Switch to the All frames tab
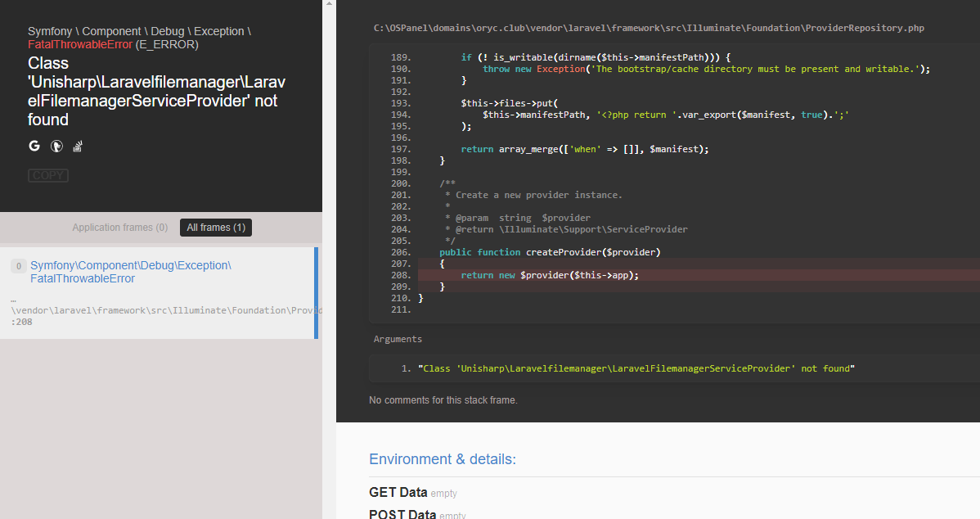This screenshot has width=980, height=519. [215, 227]
